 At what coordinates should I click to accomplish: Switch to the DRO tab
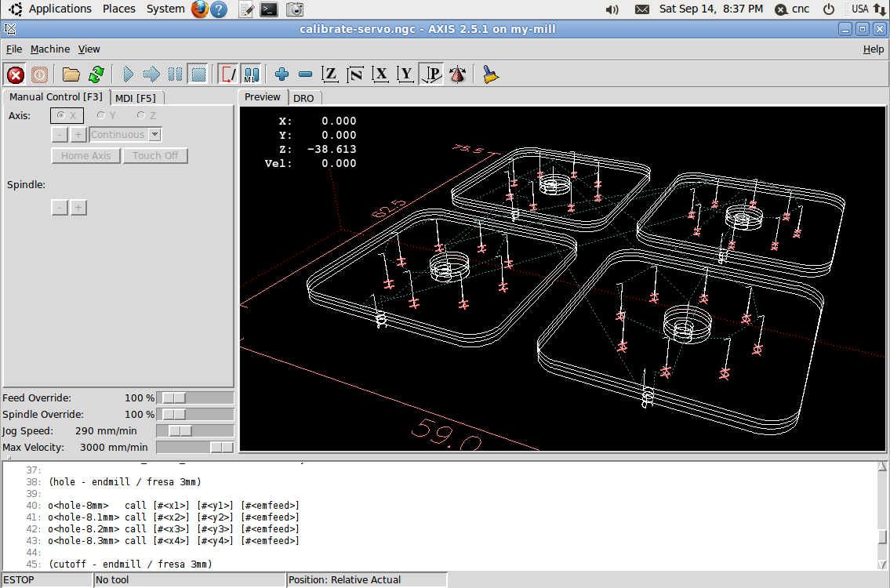point(303,98)
